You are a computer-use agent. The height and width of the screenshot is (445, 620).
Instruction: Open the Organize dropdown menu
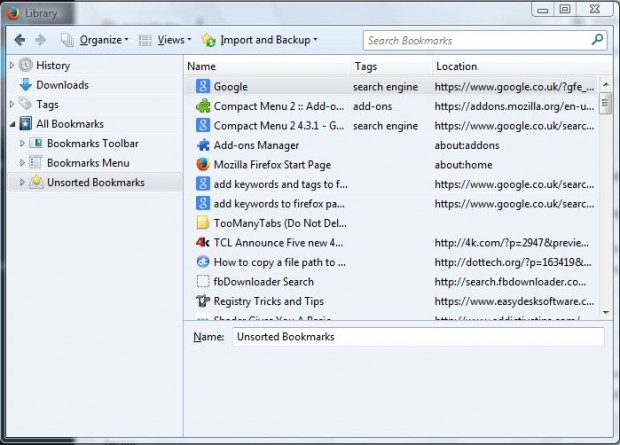[x=104, y=40]
